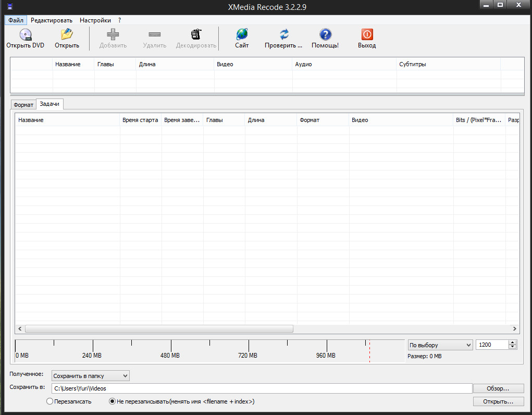Click the Добавить plus icon
The width and height of the screenshot is (532, 415).
(x=113, y=34)
